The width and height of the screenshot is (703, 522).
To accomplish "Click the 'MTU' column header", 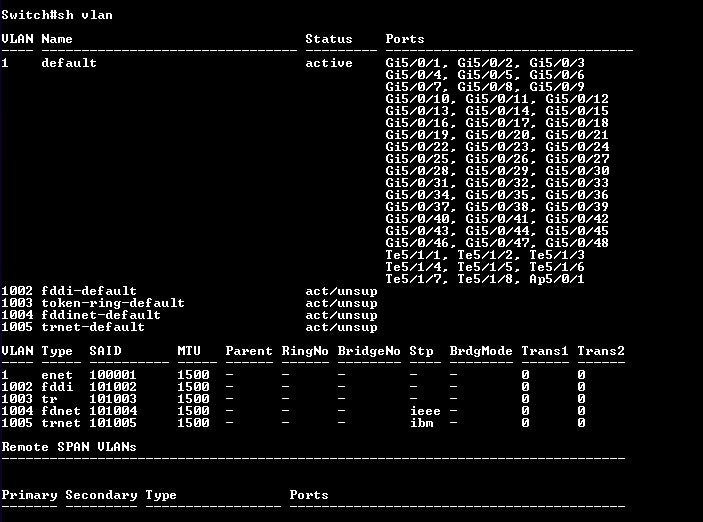I will 189,351.
